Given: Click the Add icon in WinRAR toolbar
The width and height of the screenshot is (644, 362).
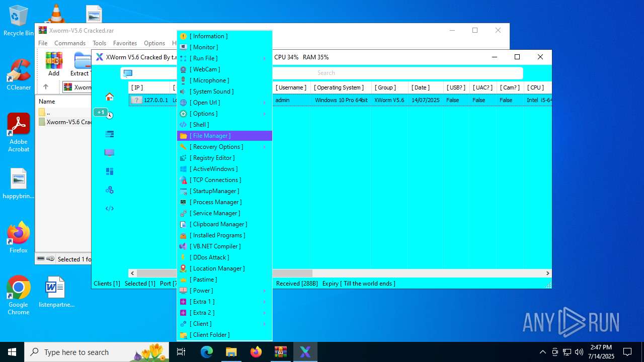Looking at the screenshot, I should tap(54, 60).
